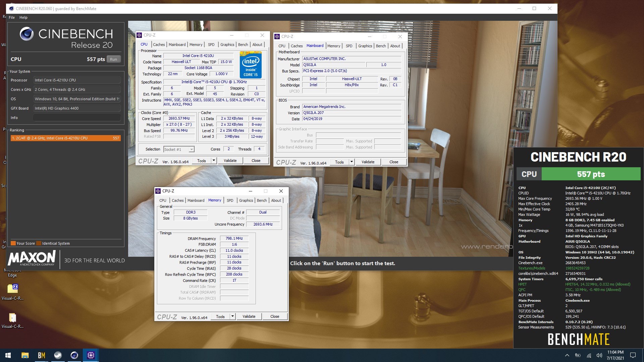Open SPD tab in Mainboard window
Screen dimensions: 644x362
point(349,46)
